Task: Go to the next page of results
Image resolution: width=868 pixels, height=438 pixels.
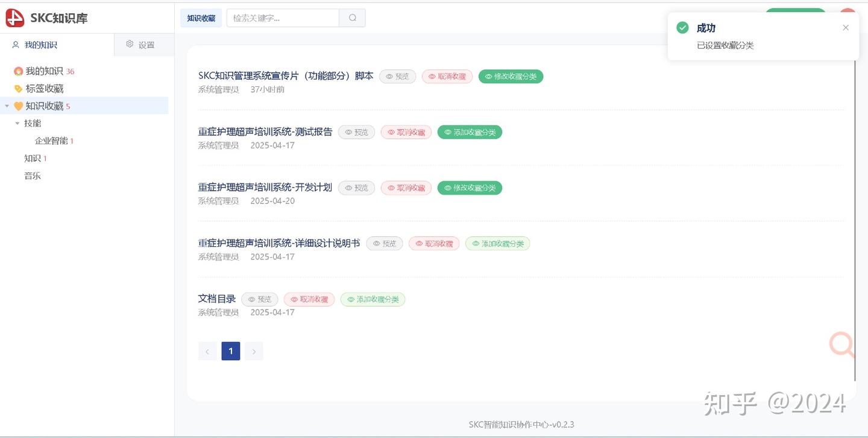Action: coord(254,351)
